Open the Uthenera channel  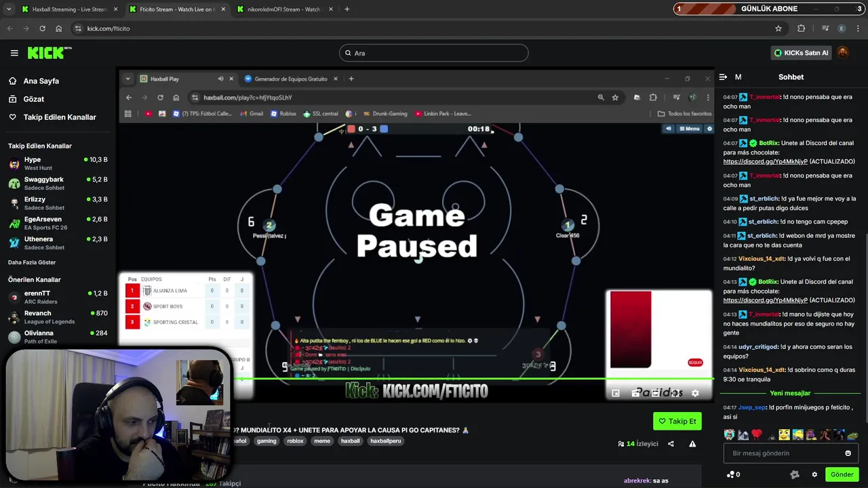[58, 243]
